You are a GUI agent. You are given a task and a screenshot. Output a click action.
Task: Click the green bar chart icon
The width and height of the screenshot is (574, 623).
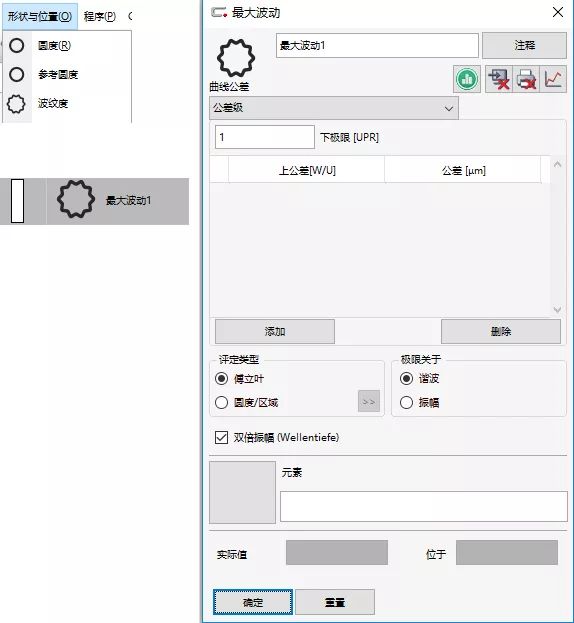coord(467,79)
